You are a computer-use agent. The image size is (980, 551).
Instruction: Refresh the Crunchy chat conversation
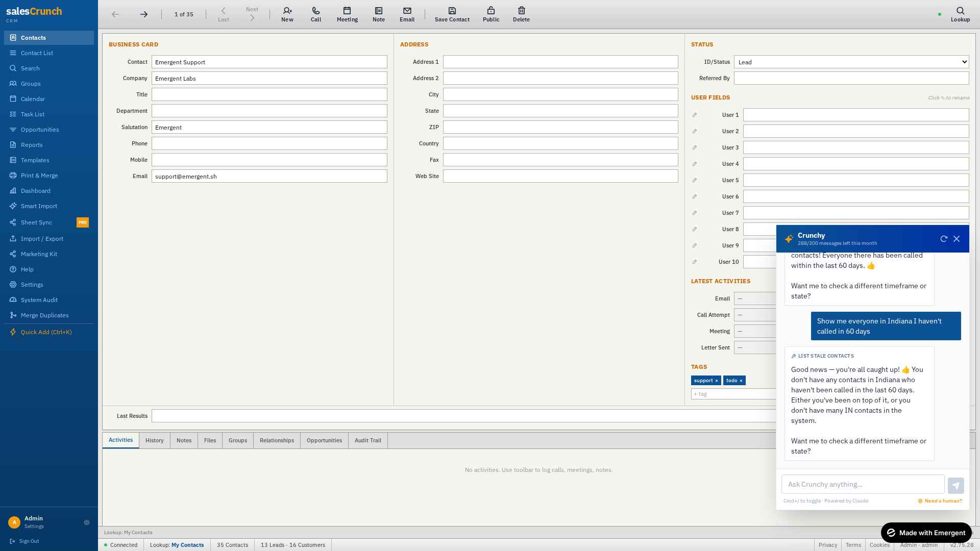pos(944,239)
